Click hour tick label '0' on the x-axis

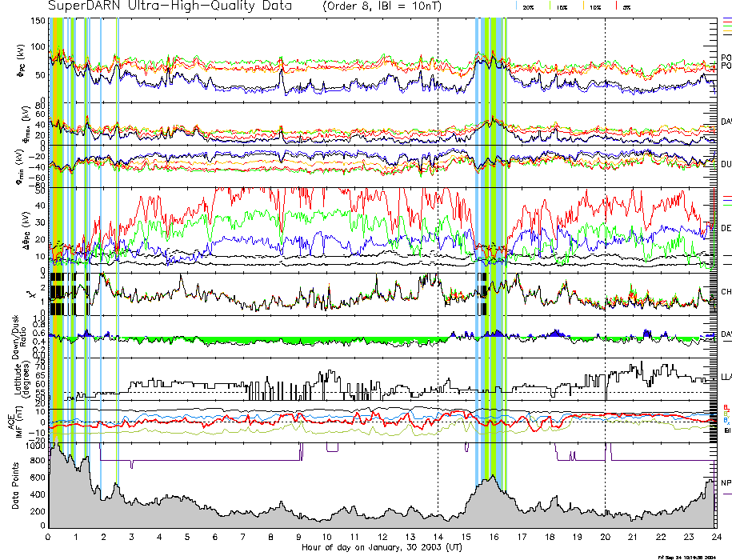coord(48,537)
